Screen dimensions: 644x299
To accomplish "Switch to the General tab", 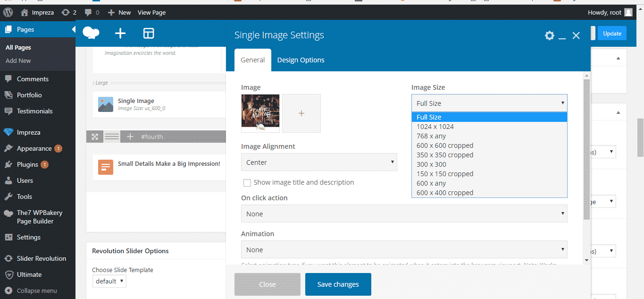I will (253, 60).
